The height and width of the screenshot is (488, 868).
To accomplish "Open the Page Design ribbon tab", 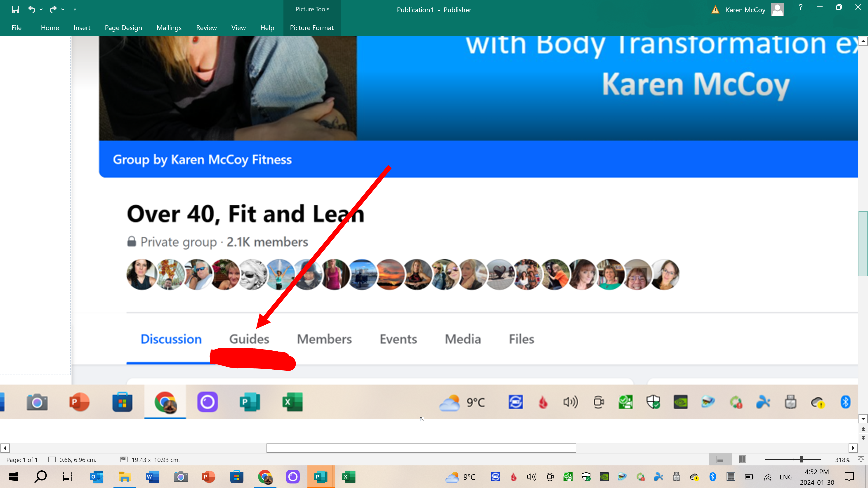I will click(x=123, y=28).
